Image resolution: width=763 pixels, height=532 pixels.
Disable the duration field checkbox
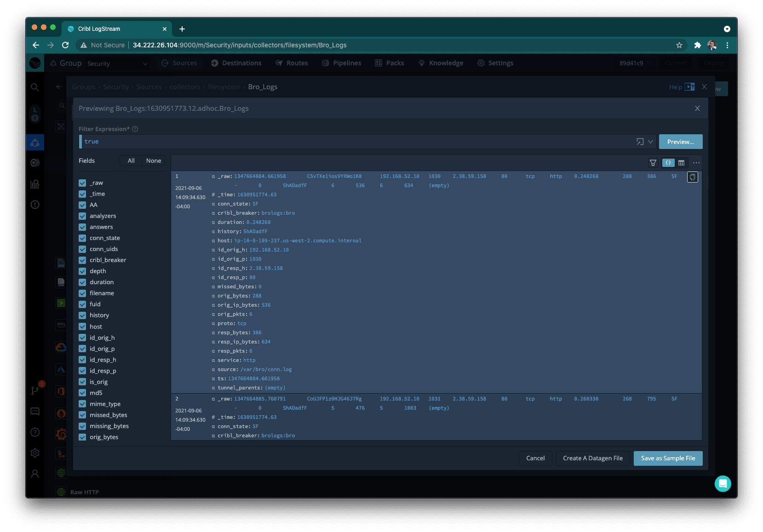(x=82, y=282)
